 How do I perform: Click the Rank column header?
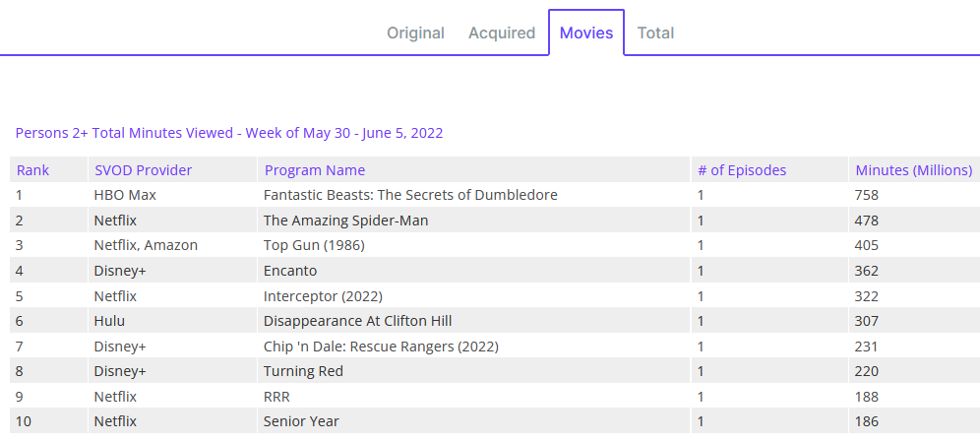click(32, 170)
